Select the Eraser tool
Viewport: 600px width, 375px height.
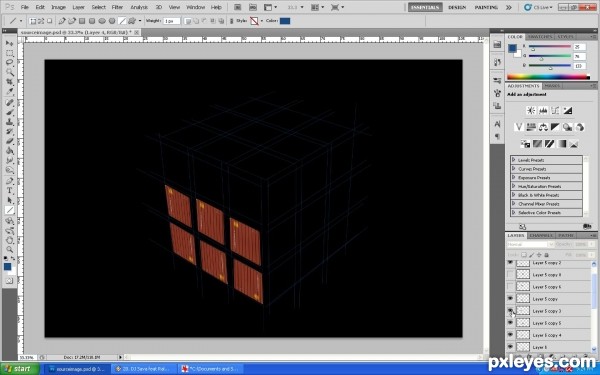[x=10, y=141]
